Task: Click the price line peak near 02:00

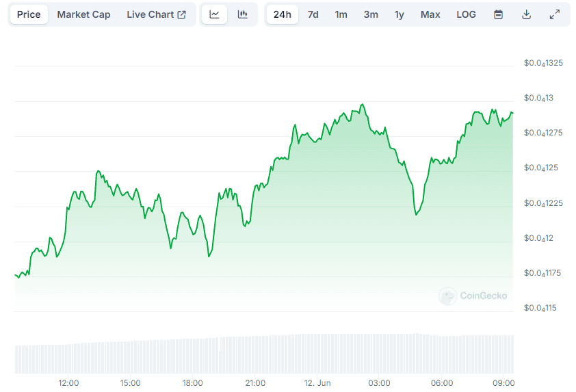Action: (363, 105)
